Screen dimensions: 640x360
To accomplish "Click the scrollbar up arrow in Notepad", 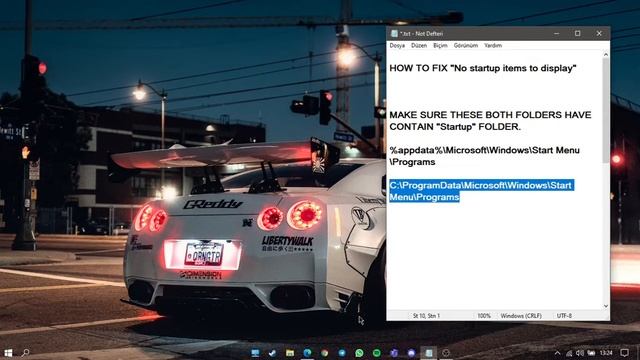I will click(x=606, y=54).
